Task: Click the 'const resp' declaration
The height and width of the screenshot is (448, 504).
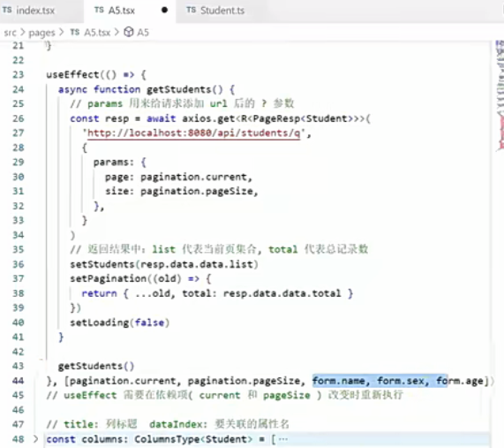Action: [100, 118]
